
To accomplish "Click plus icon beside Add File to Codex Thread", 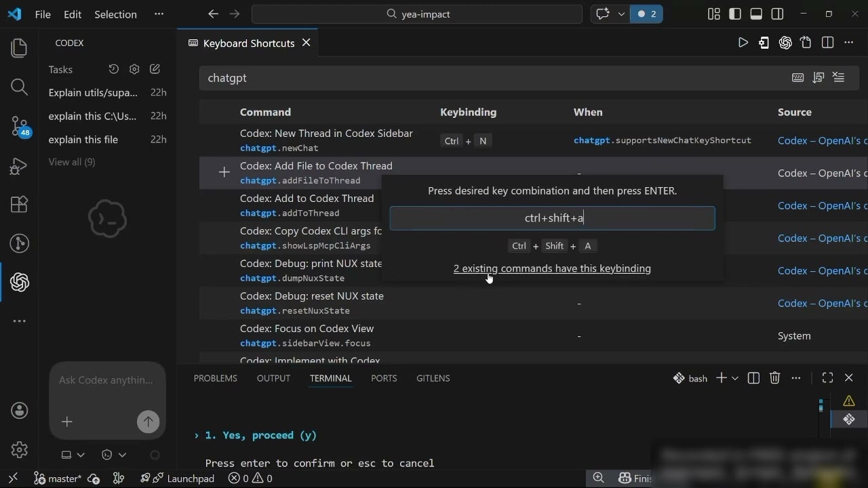I will [x=224, y=173].
